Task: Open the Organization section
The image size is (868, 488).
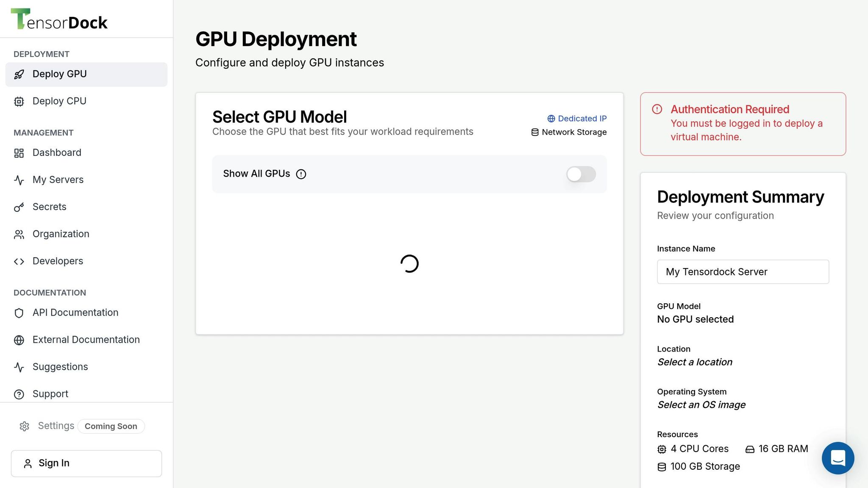Action: (86, 234)
